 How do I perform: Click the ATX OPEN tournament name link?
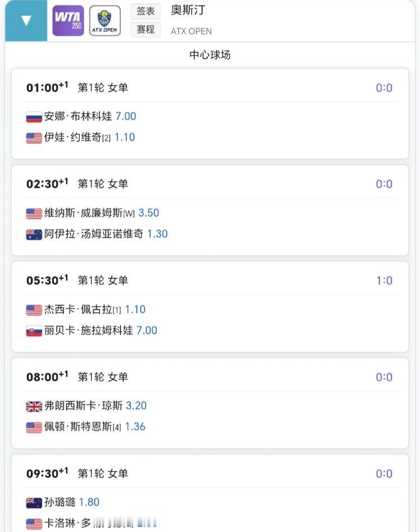coord(191,31)
